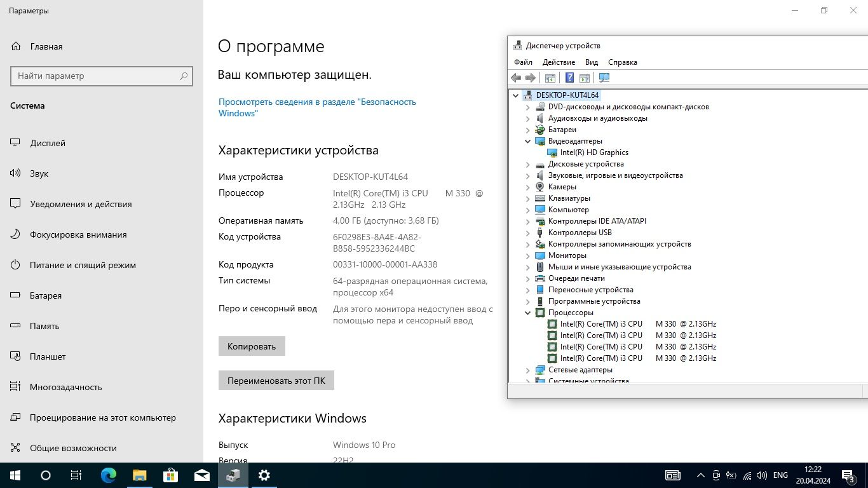
Task: Expand Контроллеры USB node
Action: (527, 233)
